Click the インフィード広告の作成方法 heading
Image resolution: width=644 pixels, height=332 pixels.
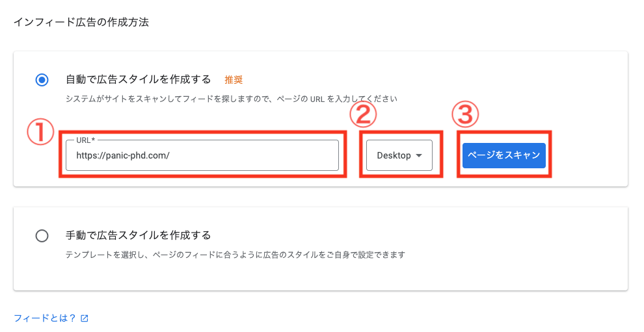(81, 22)
